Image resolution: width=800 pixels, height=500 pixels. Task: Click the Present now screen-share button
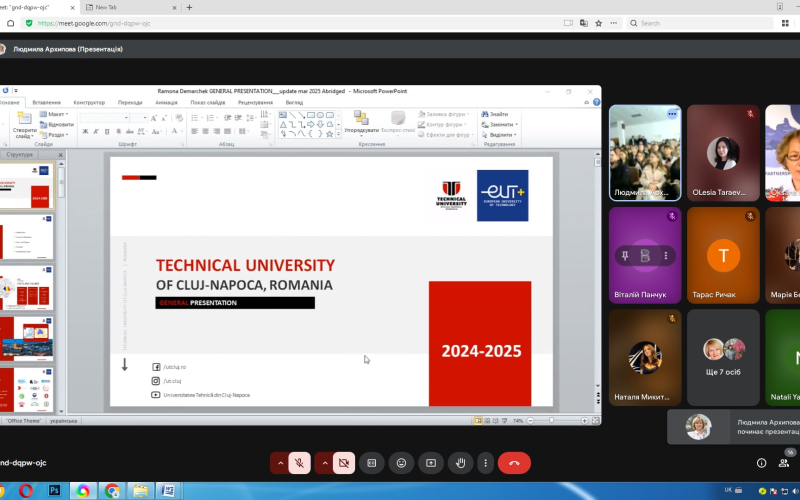pos(431,463)
